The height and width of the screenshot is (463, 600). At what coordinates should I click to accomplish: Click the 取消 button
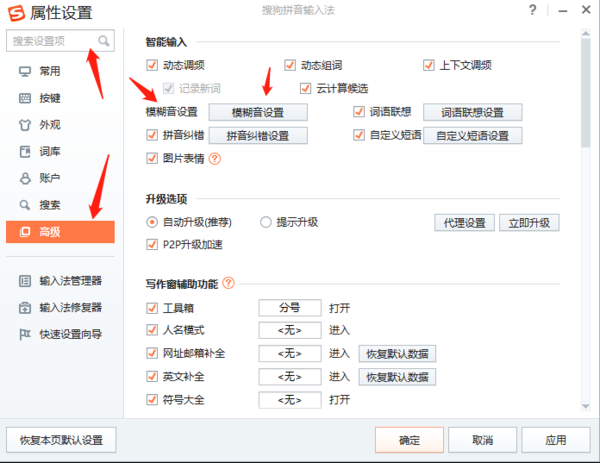click(x=483, y=440)
